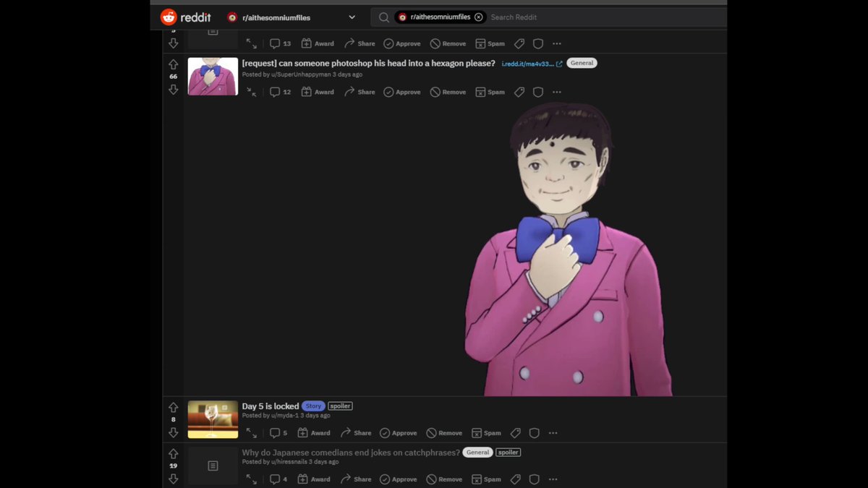
Task: Expand the "Day 5 is locked" post preview
Action: tap(251, 433)
